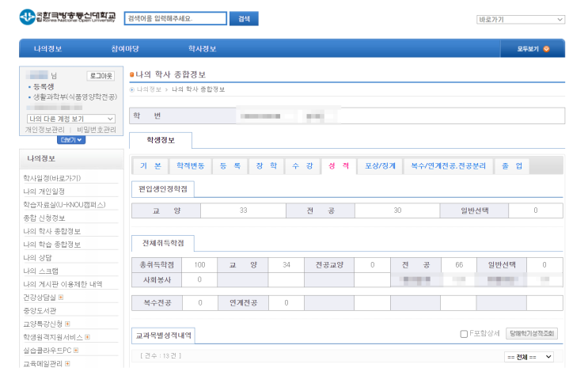This screenshot has width=588, height=368.
Task: Open 학사일정(바로가기) in the sidebar
Action: pyautogui.click(x=51, y=178)
